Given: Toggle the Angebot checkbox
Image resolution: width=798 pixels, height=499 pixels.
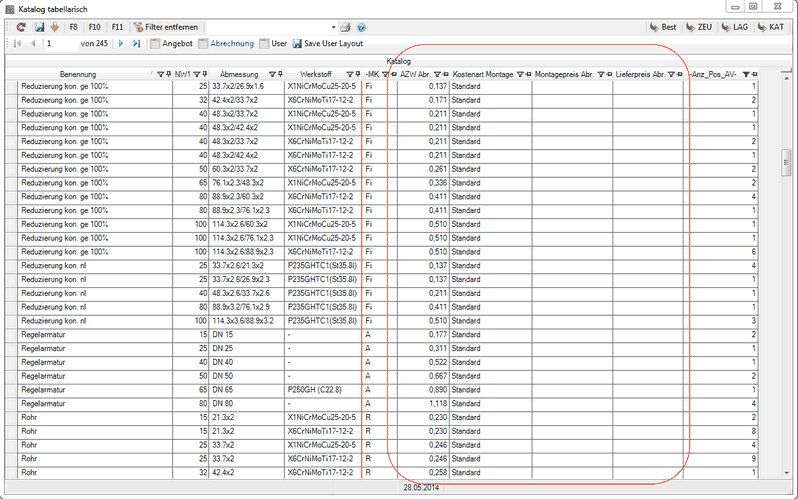Looking at the screenshot, I should (x=154, y=44).
